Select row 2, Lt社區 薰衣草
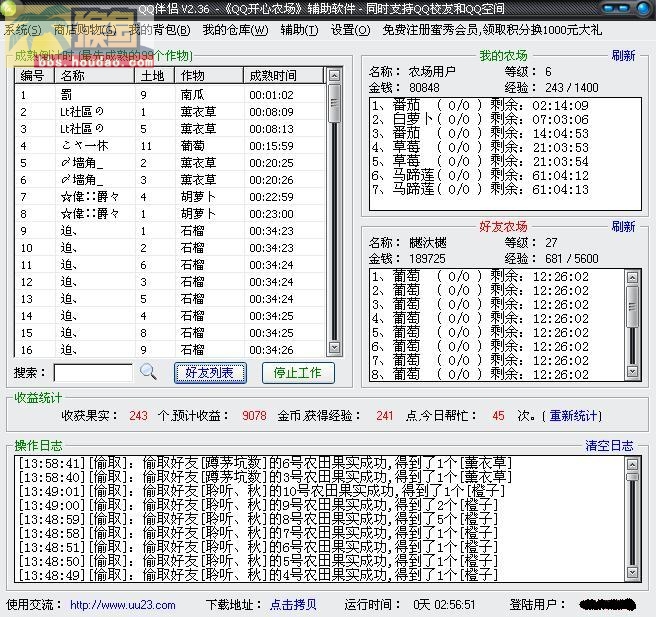 coord(169,112)
